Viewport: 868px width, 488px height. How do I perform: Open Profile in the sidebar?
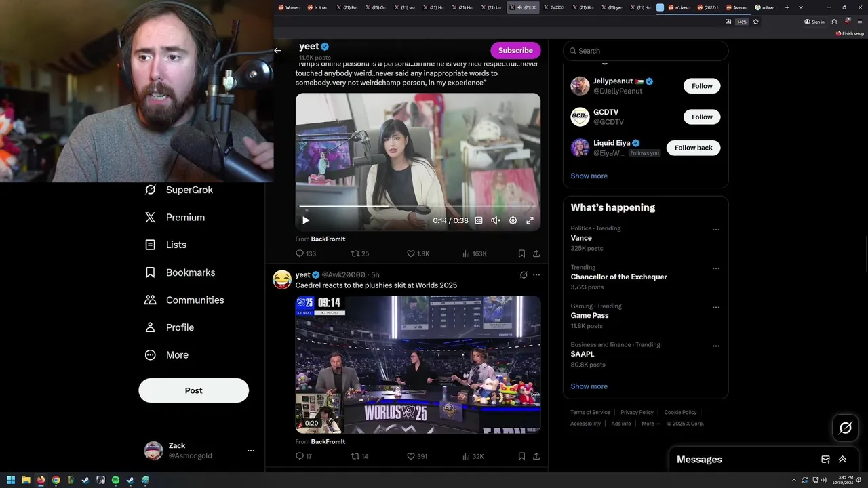point(170,327)
